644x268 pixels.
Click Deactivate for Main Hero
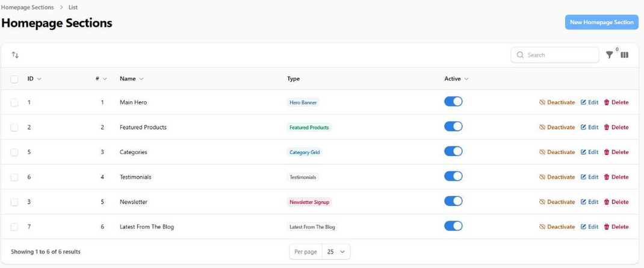pyautogui.click(x=557, y=102)
